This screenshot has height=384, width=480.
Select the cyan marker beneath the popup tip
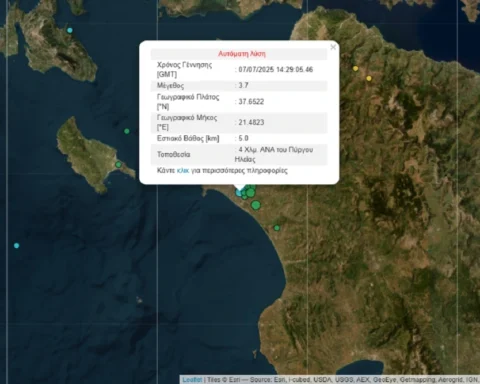point(239,193)
